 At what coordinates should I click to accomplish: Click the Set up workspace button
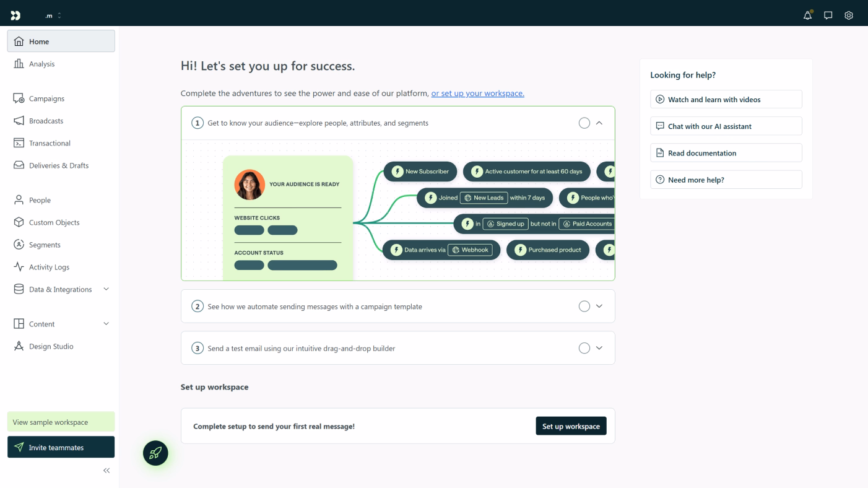(571, 425)
